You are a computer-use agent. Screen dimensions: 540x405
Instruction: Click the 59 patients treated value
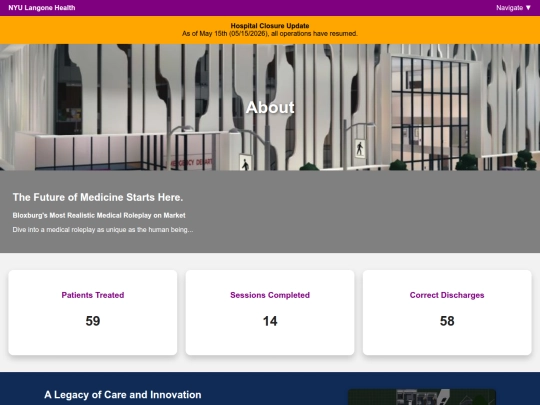(x=93, y=321)
